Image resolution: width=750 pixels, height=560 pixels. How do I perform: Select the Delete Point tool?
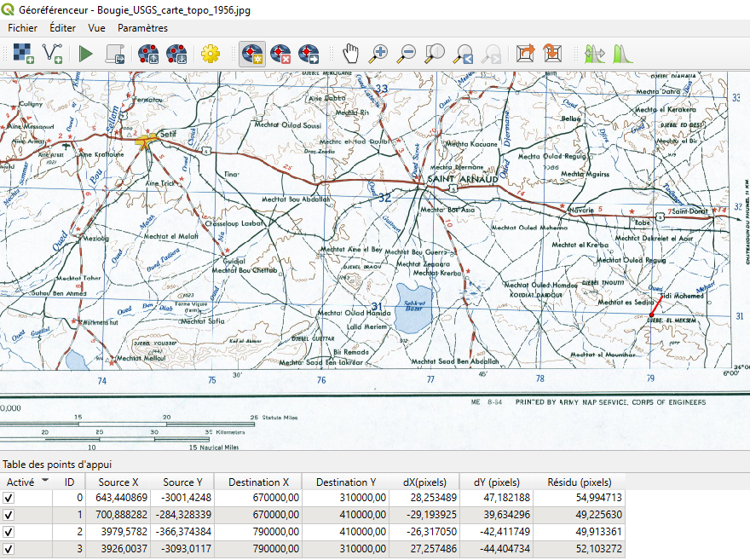coord(280,54)
